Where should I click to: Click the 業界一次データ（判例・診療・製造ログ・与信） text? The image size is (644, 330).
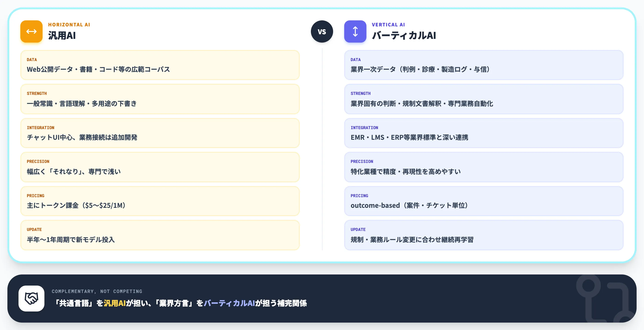420,69
